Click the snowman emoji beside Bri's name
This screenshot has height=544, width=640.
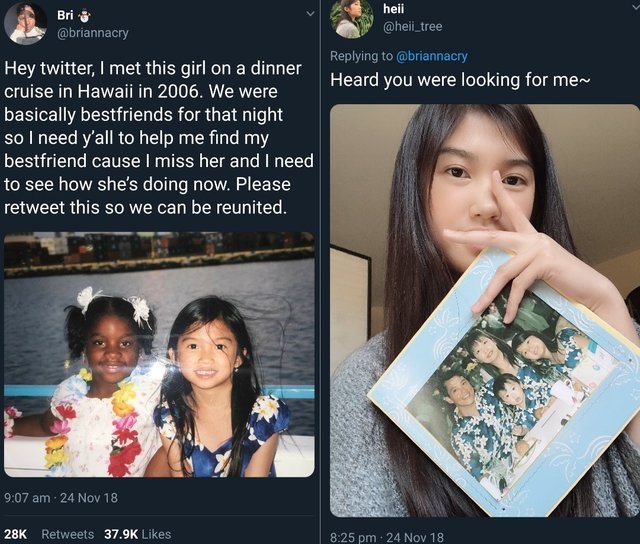click(x=87, y=15)
